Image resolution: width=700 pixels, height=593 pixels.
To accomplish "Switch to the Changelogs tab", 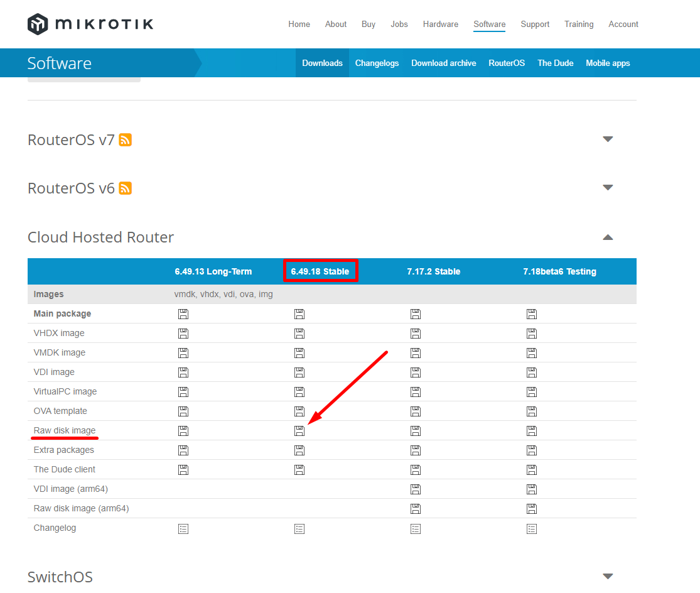I will point(377,63).
